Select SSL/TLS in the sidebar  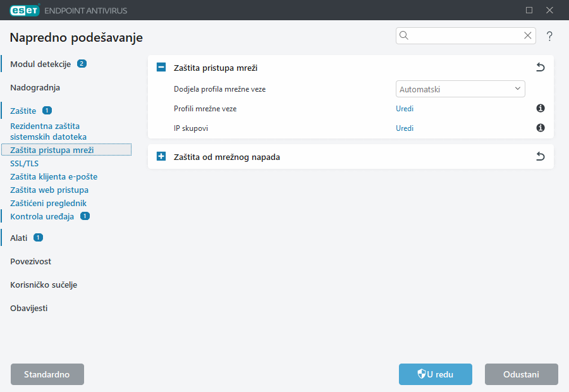[x=25, y=163]
